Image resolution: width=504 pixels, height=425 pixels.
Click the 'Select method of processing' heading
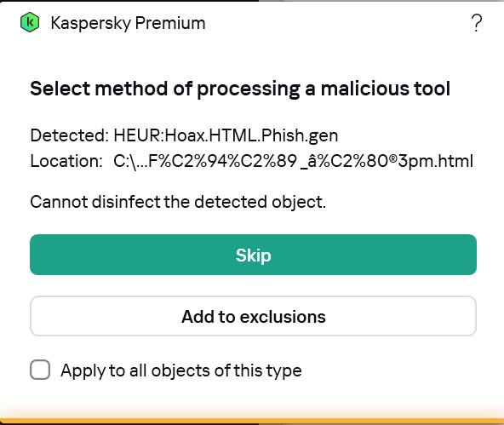tap(240, 89)
